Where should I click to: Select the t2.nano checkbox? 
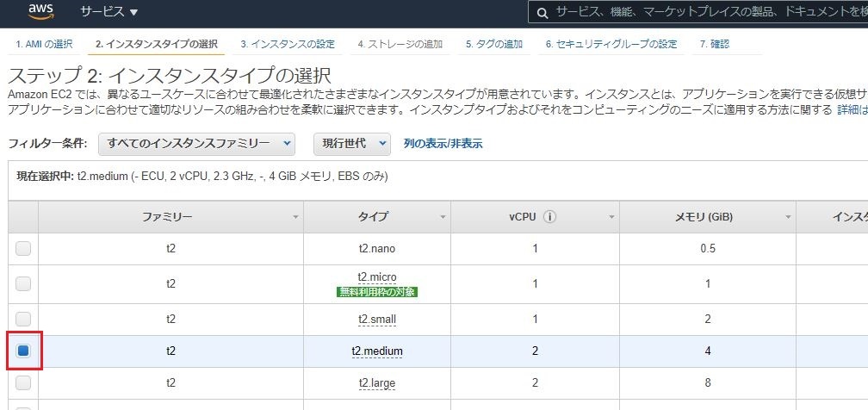pyautogui.click(x=23, y=248)
